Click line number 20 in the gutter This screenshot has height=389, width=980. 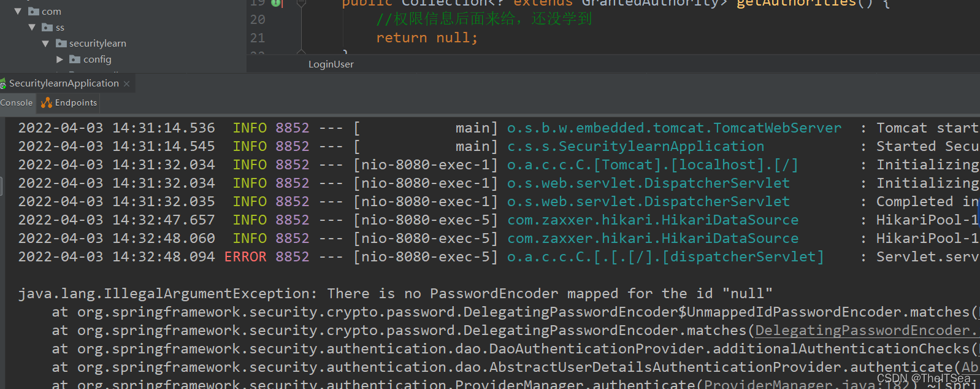point(258,20)
